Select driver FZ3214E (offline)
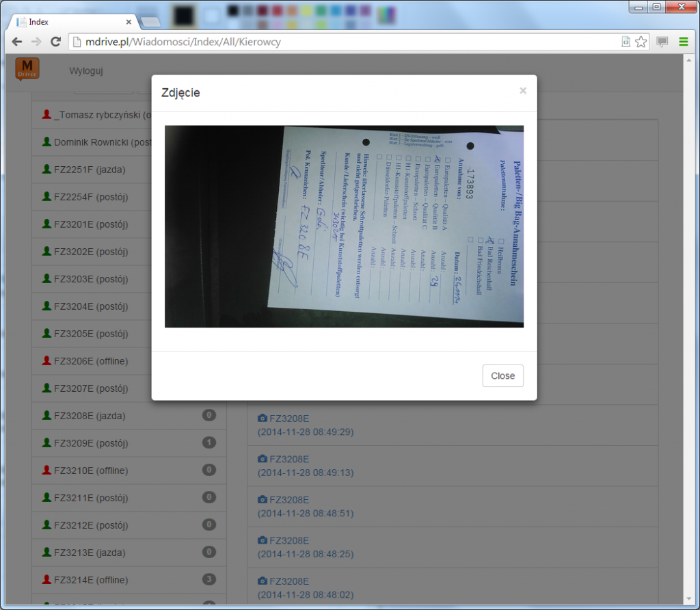Image resolution: width=700 pixels, height=610 pixels. click(x=129, y=580)
